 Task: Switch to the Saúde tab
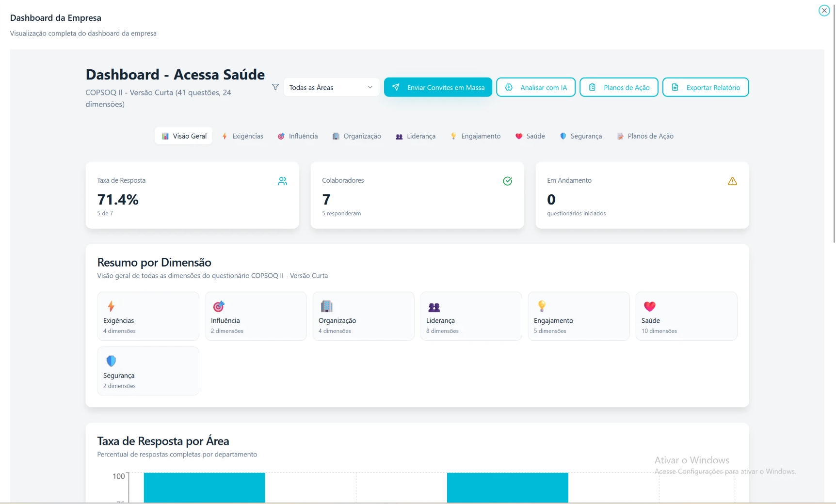click(530, 136)
